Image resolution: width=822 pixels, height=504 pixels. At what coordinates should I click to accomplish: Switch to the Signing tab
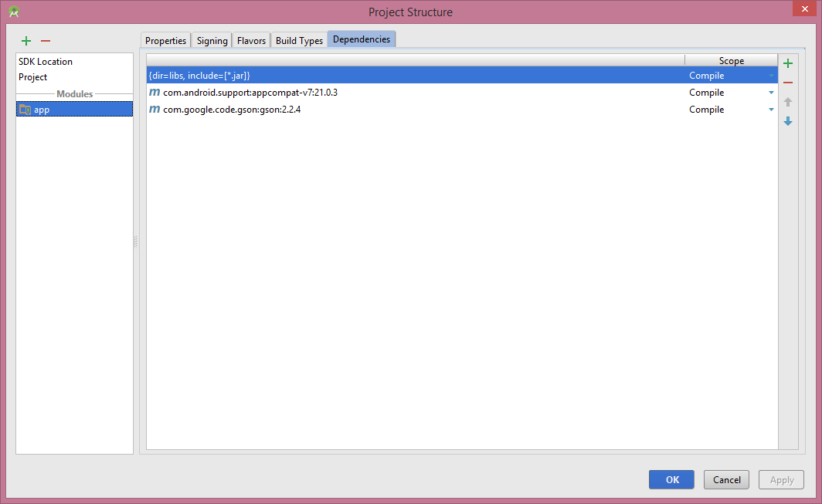pyautogui.click(x=211, y=39)
